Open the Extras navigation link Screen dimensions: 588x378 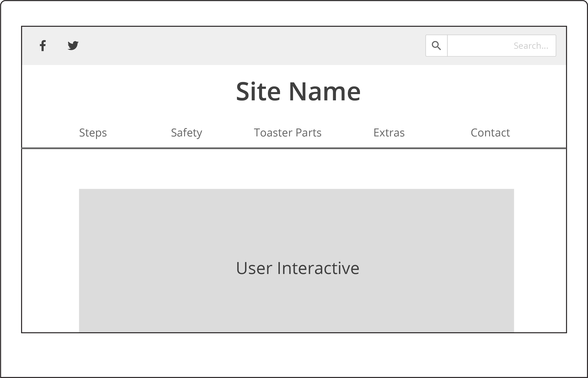tap(389, 133)
